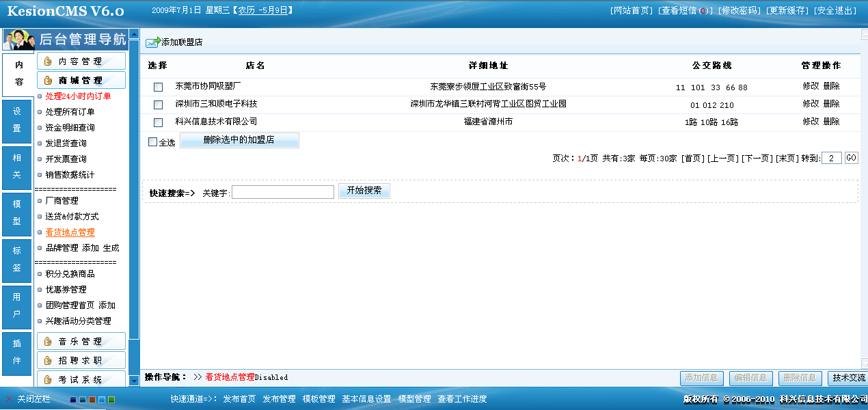
Task: Select the checkbox for 深圳市三和顺电子科技
Action: coord(159,105)
